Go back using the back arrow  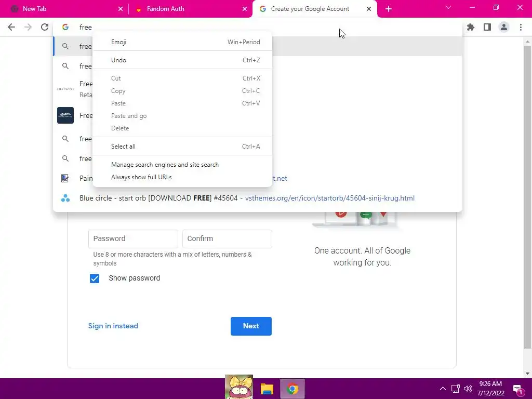coord(11,27)
